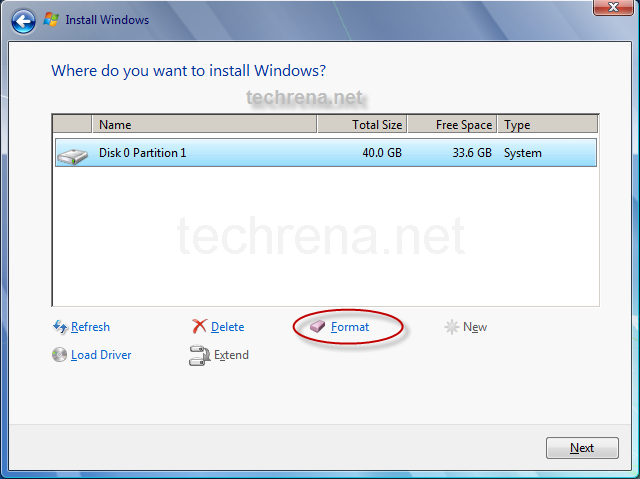Click the Install Windows title text
This screenshot has height=479, width=640.
point(107,20)
